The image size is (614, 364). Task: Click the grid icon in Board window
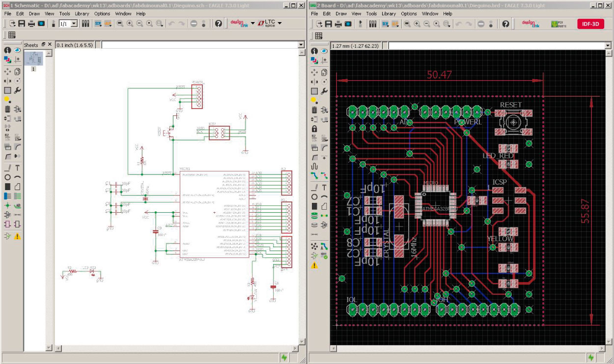(319, 35)
